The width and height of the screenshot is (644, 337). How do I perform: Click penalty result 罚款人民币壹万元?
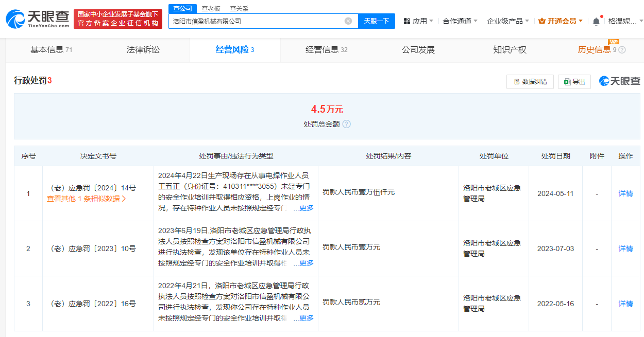pyautogui.click(x=351, y=247)
